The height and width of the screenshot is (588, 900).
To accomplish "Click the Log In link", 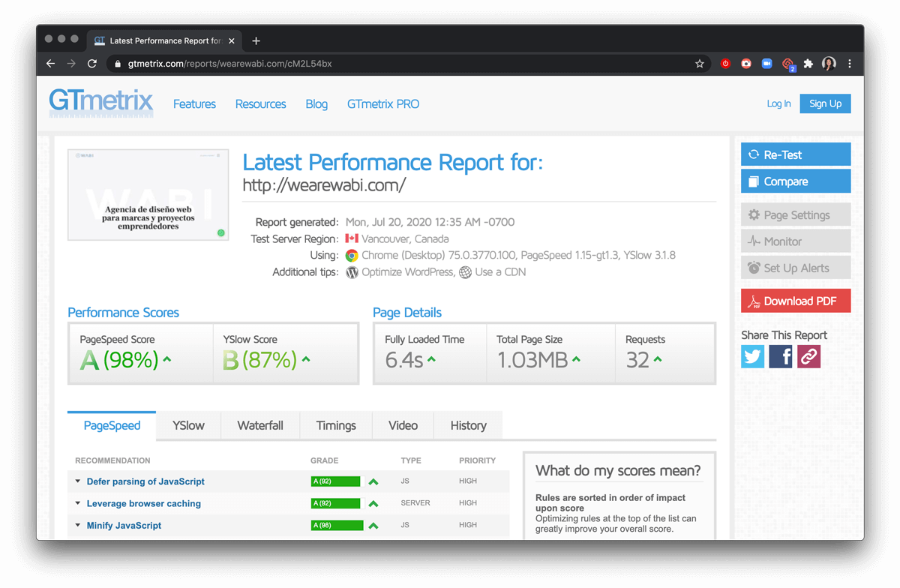I will 778,103.
